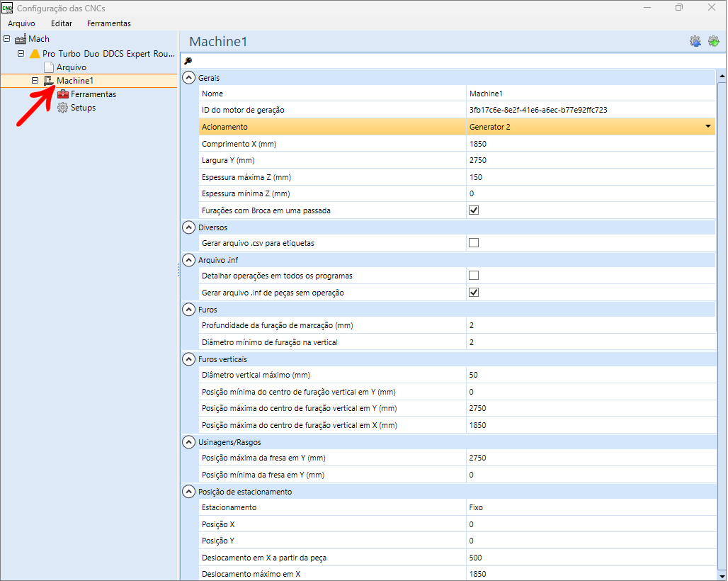Collapse the Gerais section
The width and height of the screenshot is (728, 581).
[188, 77]
